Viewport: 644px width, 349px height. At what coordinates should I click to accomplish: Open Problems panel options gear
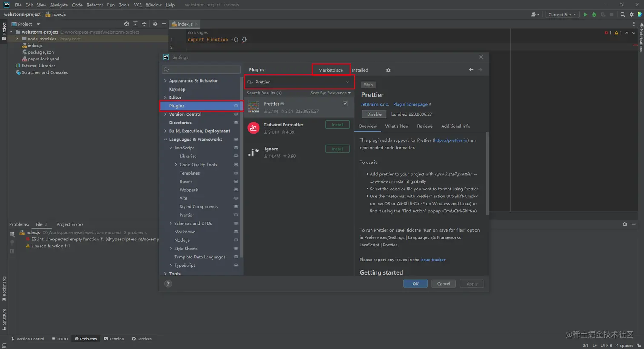[625, 224]
